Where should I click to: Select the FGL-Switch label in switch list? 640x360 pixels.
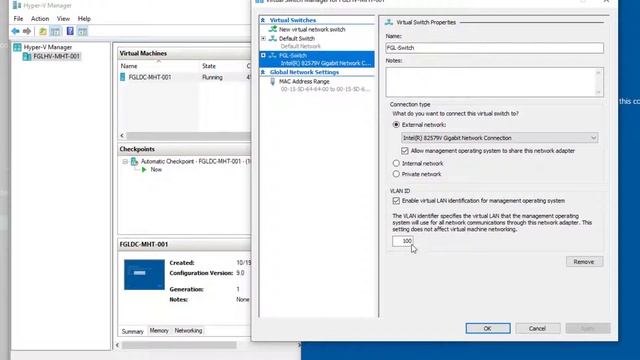[293, 55]
